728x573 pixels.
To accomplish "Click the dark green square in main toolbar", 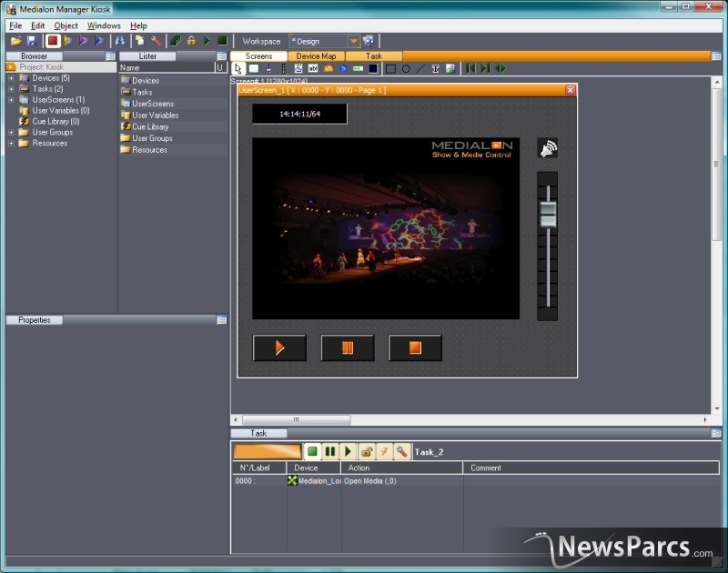I will point(222,41).
